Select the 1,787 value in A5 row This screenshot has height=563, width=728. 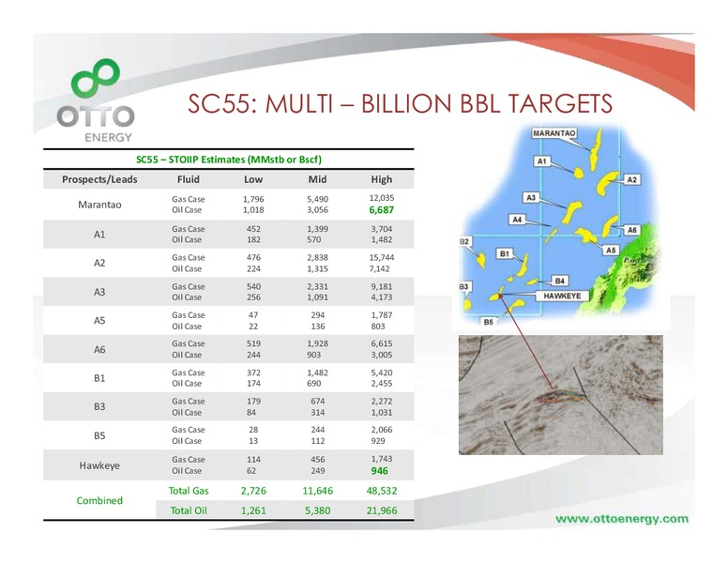click(x=381, y=315)
